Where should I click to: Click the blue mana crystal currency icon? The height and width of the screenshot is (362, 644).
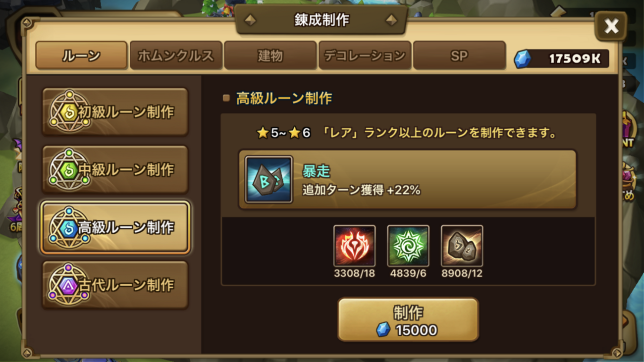pos(523,59)
